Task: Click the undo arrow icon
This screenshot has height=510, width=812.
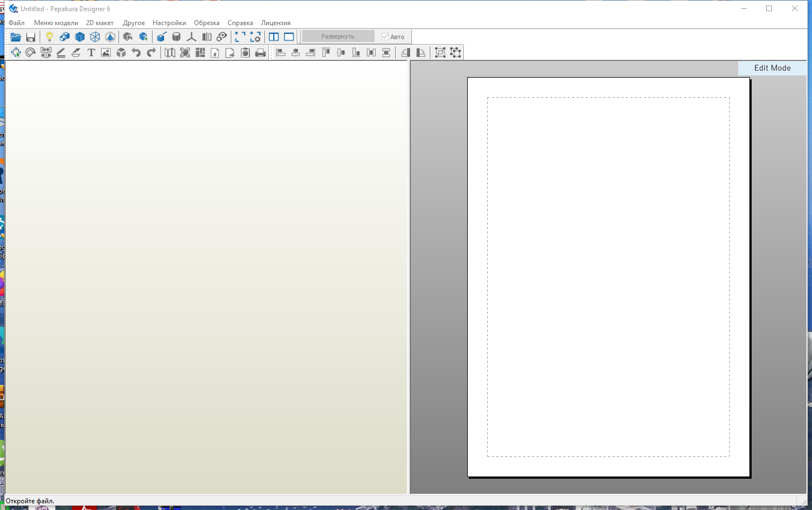Action: point(136,53)
